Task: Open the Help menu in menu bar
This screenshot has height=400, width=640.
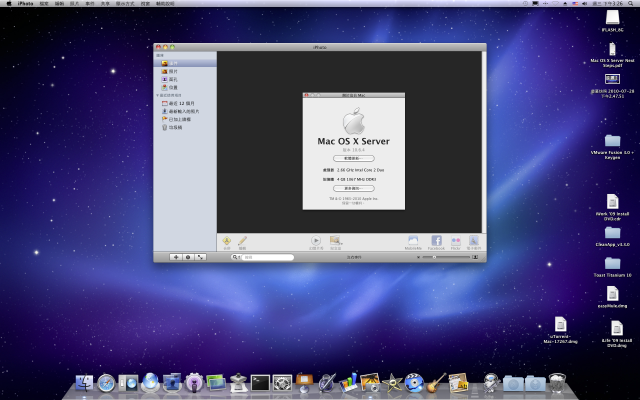Action: pyautogui.click(x=165, y=3)
